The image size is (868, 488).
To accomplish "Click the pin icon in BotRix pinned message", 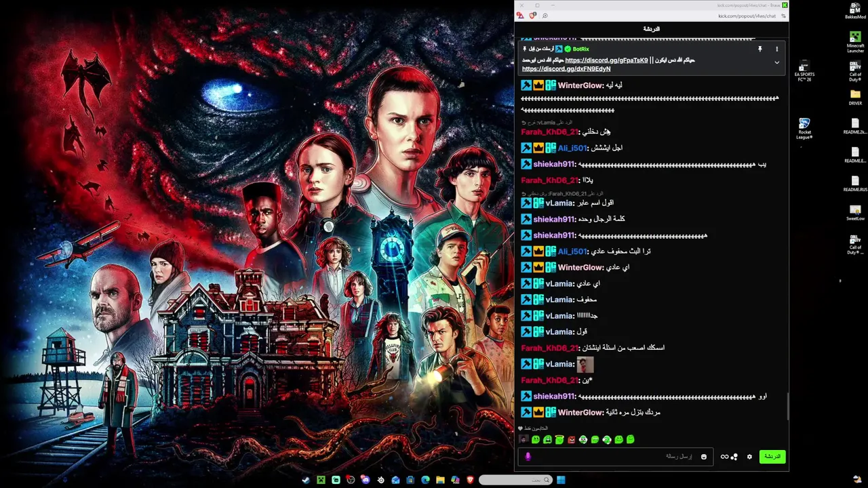I will 759,49.
